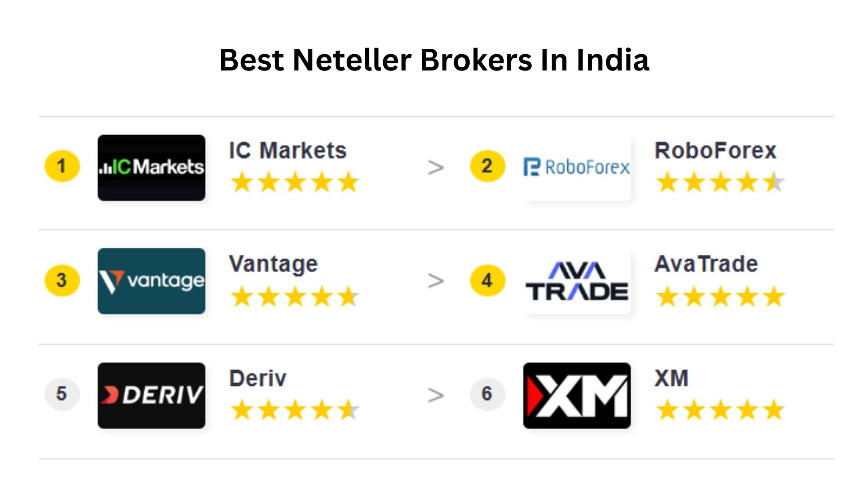Click the star rating under Vantage

tap(295, 297)
